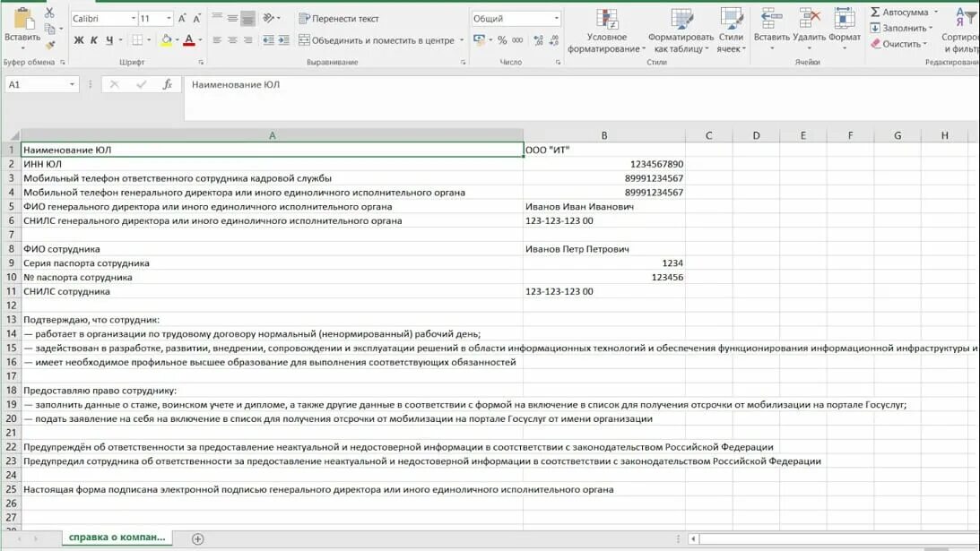Click the Copy icon in clipboard group
The width and height of the screenshot is (980, 551).
point(50,29)
